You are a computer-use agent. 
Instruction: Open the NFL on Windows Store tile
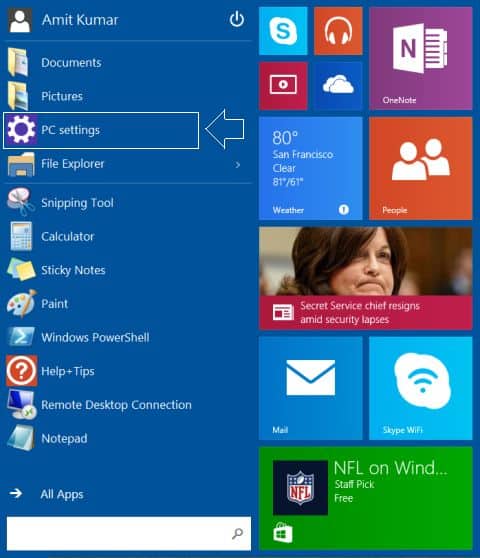(x=366, y=498)
